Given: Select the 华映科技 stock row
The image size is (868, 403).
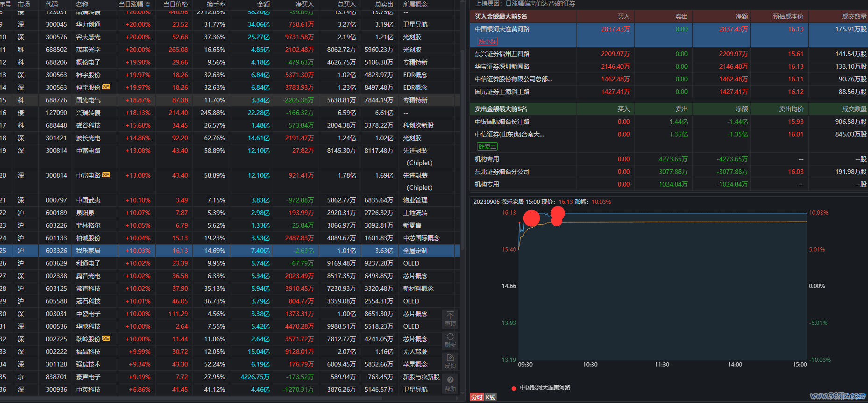Looking at the screenshot, I should pyautogui.click(x=230, y=326).
